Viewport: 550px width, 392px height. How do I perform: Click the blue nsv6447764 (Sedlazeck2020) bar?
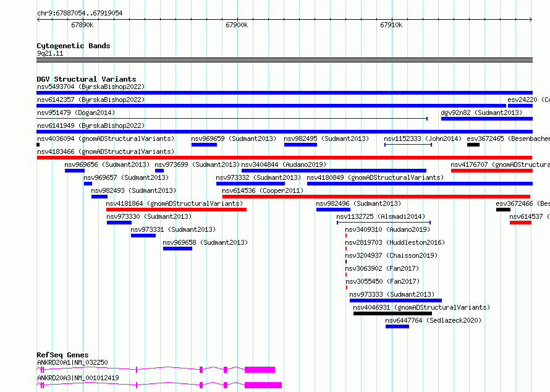point(397,326)
